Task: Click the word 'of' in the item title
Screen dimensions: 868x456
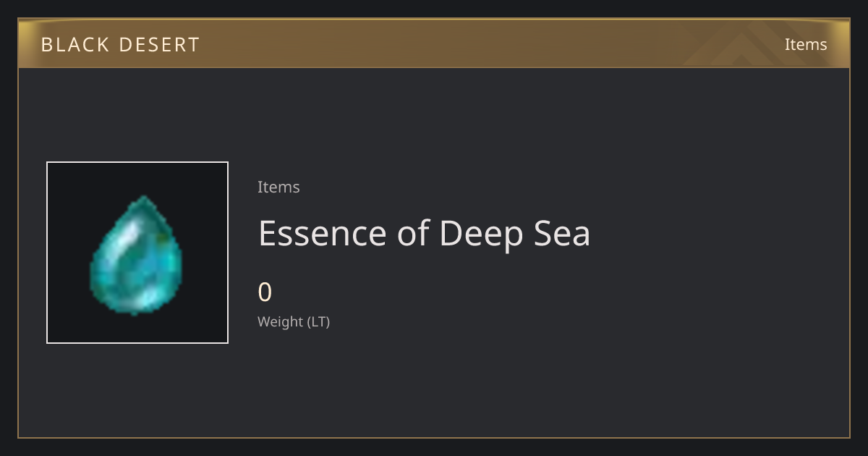Action: click(x=414, y=233)
